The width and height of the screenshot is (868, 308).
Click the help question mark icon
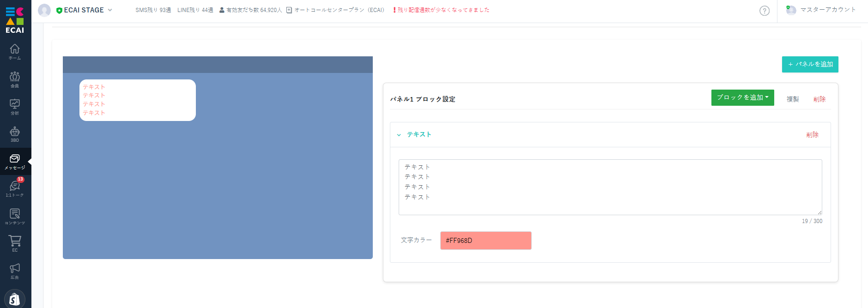point(765,11)
